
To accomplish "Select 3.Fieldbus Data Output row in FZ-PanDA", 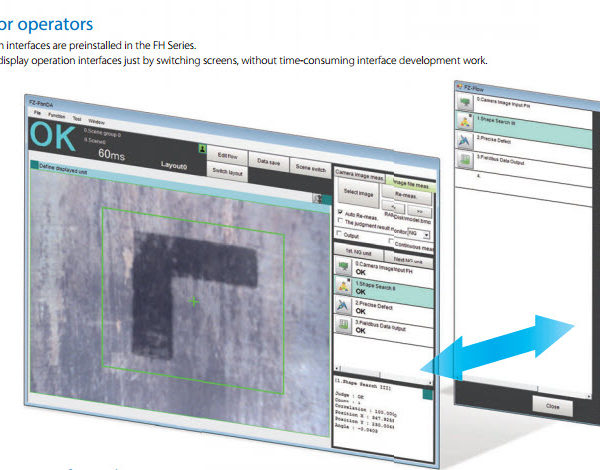I will [384, 330].
